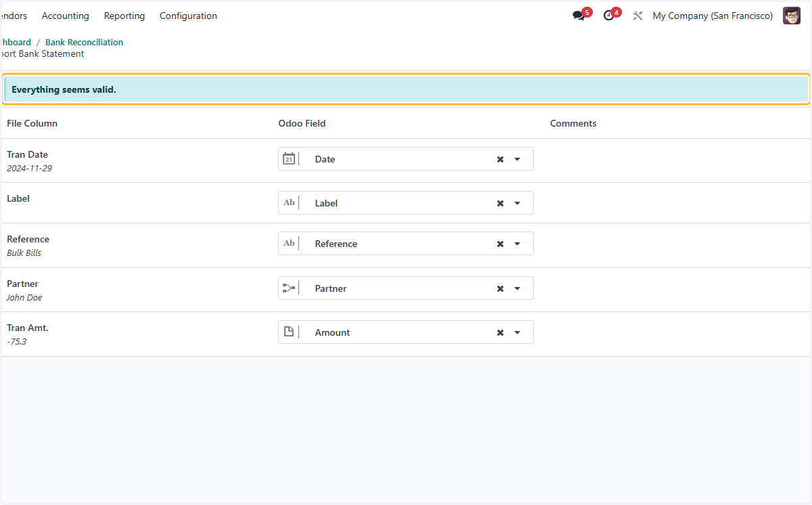Open the Configuration menu
This screenshot has height=505, width=812.
pos(188,16)
